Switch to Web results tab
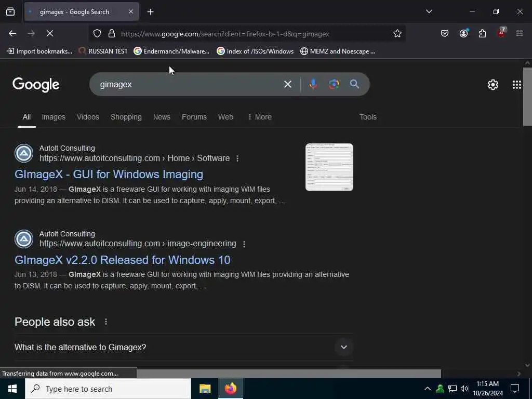The width and height of the screenshot is (532, 399). pyautogui.click(x=225, y=117)
